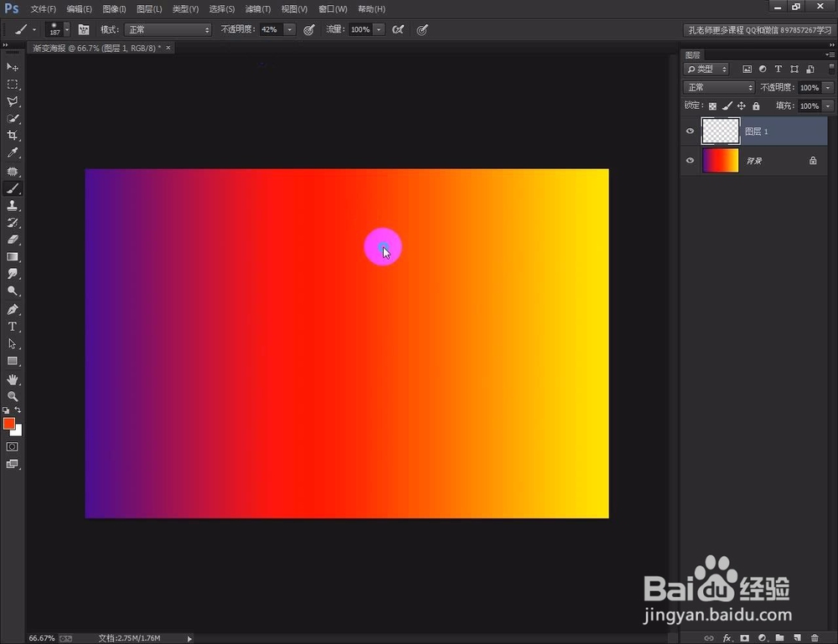Image resolution: width=838 pixels, height=644 pixels.
Task: Open the 滤镜 menu
Action: click(257, 8)
